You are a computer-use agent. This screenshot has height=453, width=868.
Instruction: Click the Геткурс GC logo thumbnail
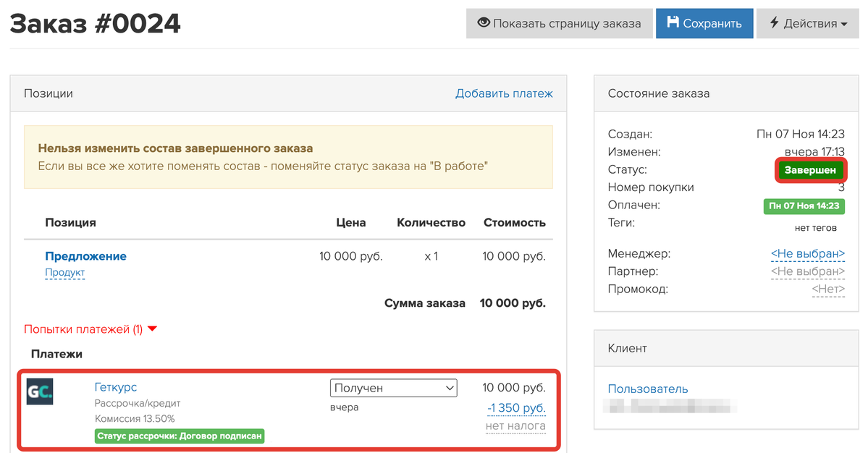(x=40, y=391)
